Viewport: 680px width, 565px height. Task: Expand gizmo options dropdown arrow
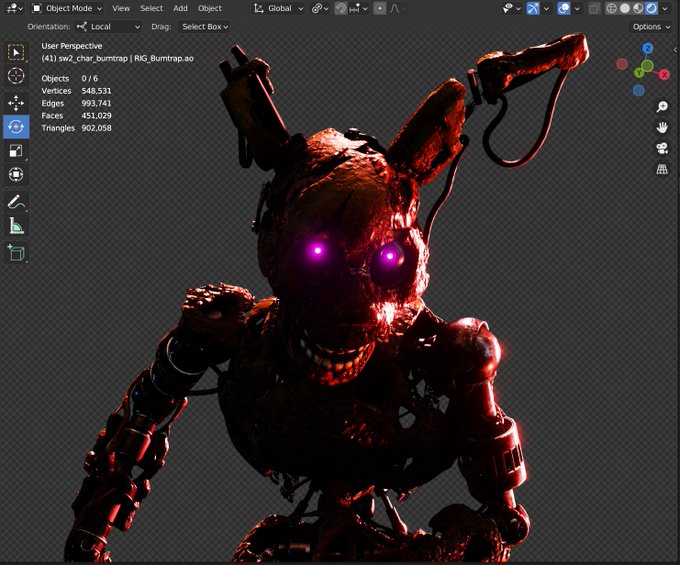[546, 8]
